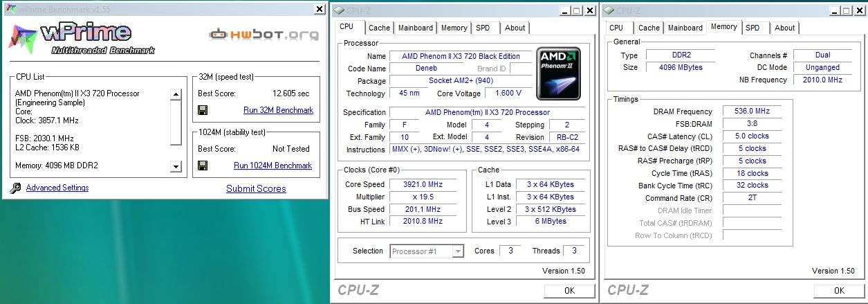Open the Advanced Settings link
The image size is (868, 304).
(57, 188)
